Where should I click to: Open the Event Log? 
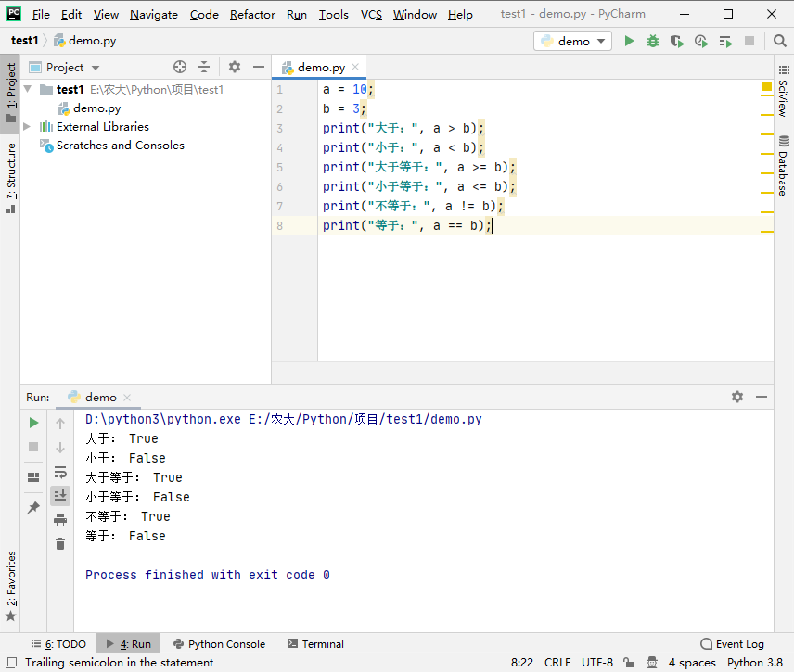[732, 644]
